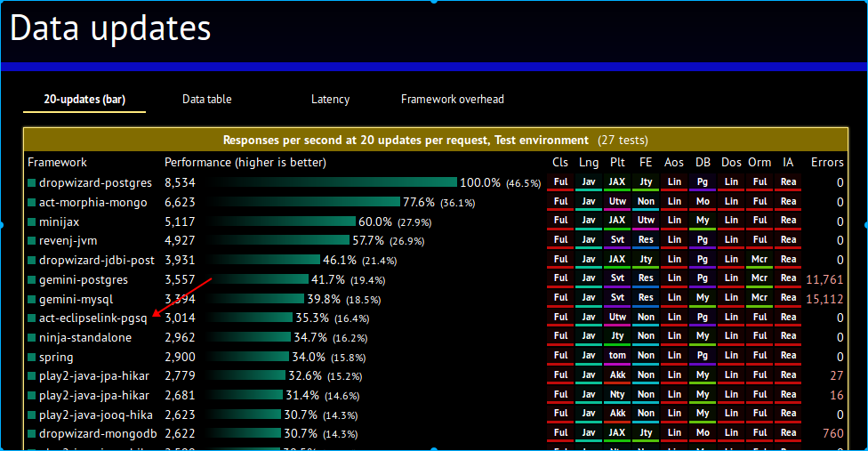Image resolution: width=868 pixels, height=451 pixels.
Task: Click the 100.0% performance bar of dropwizard-postgres
Action: click(334, 182)
